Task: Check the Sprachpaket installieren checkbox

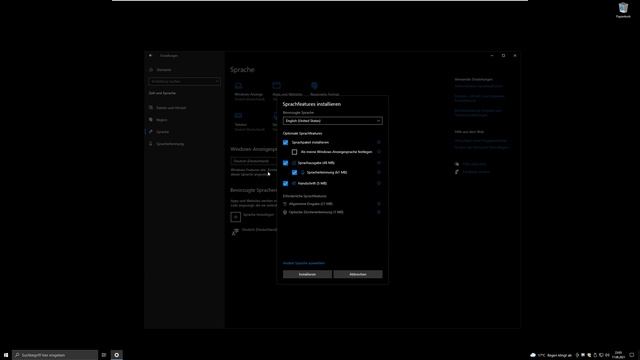Action: 285,142
